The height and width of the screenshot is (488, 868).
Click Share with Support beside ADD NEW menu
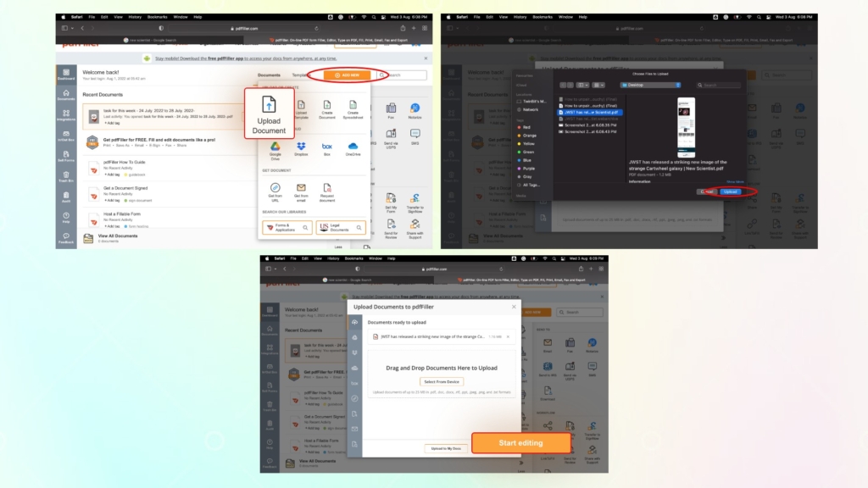tap(415, 229)
